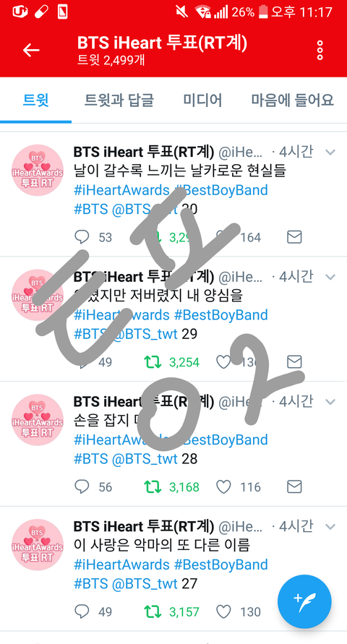Viewport: 347px width, 644px height.
Task: Expand options chevron on second tweet
Action: point(330,278)
